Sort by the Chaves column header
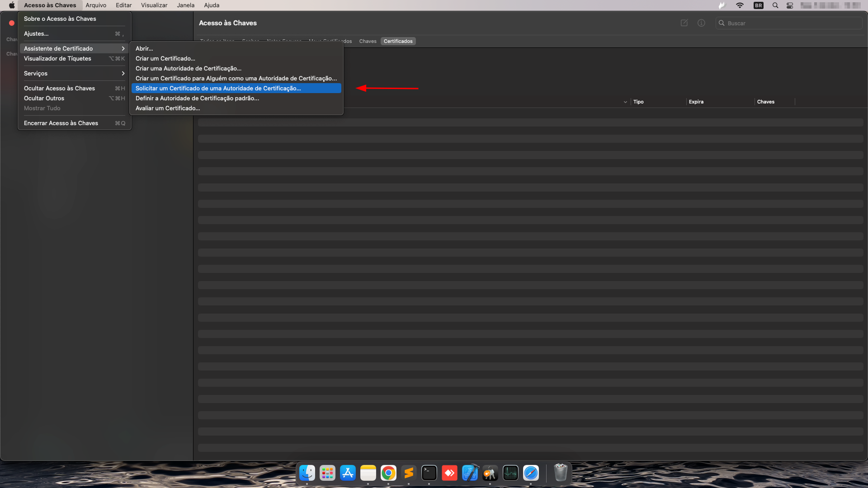Image resolution: width=868 pixels, height=488 pixels. pos(766,102)
